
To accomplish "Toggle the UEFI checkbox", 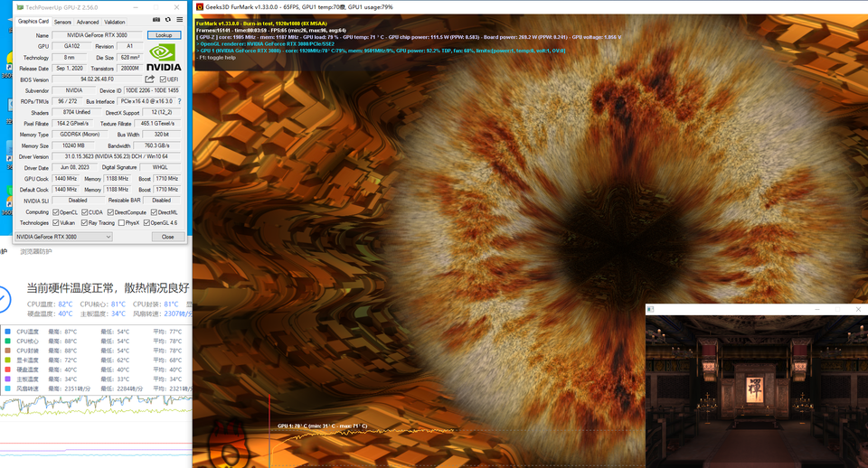I will pos(163,80).
